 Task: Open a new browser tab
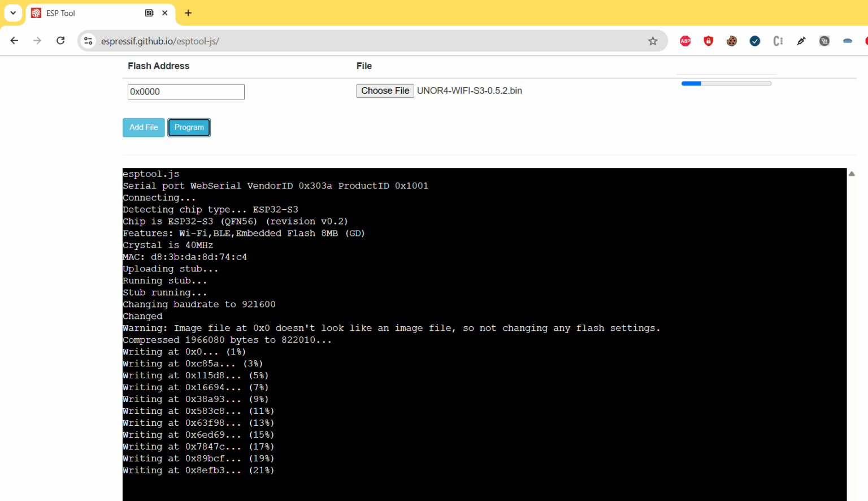188,12
